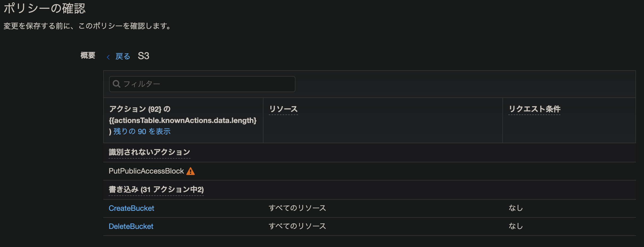Viewport: 644px width, 247px height.
Task: Click the リクエスト条件 column header
Action: [x=534, y=109]
